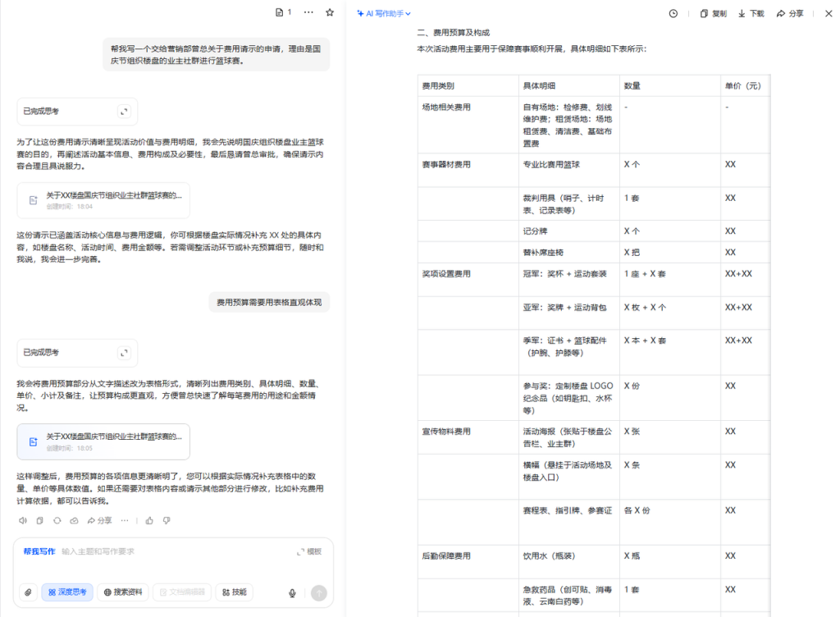Viewport: 840px width, 617px height.
Task: Open the 模板 templates button
Action: (309, 551)
